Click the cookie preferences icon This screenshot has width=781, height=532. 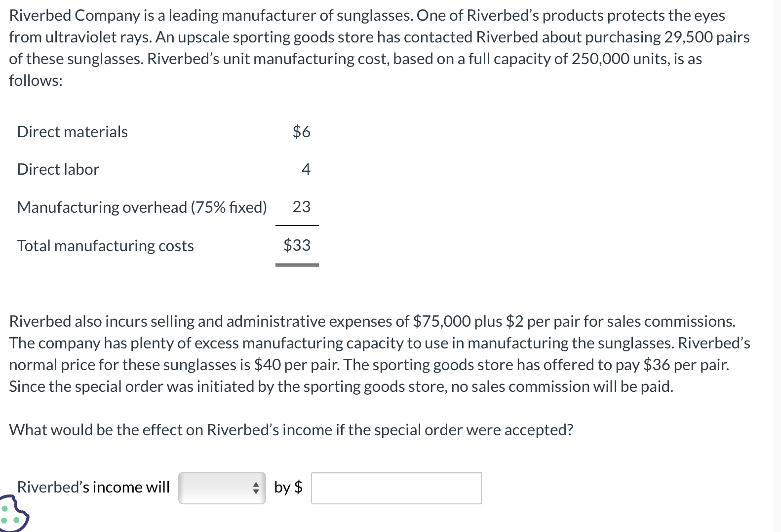(x=13, y=514)
